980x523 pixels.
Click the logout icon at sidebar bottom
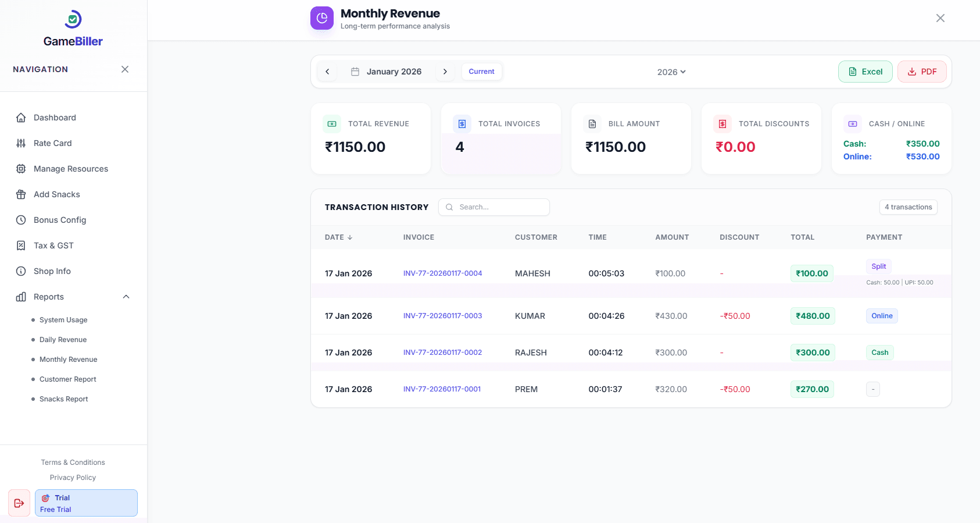point(19,503)
